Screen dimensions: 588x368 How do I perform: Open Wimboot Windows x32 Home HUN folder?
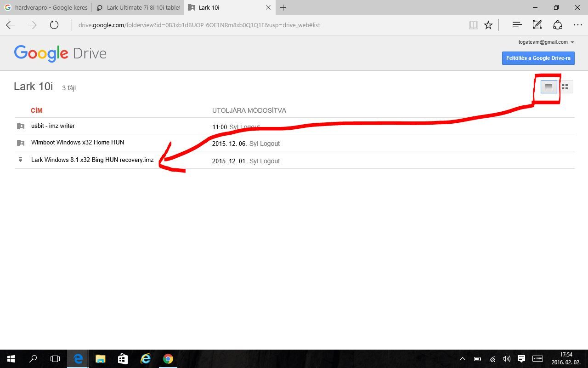tap(78, 142)
